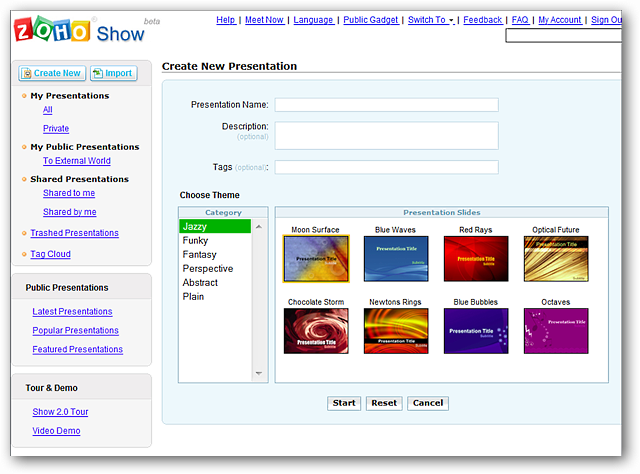Image resolution: width=640 pixels, height=474 pixels.
Task: Open To External World link
Action: pyautogui.click(x=77, y=160)
